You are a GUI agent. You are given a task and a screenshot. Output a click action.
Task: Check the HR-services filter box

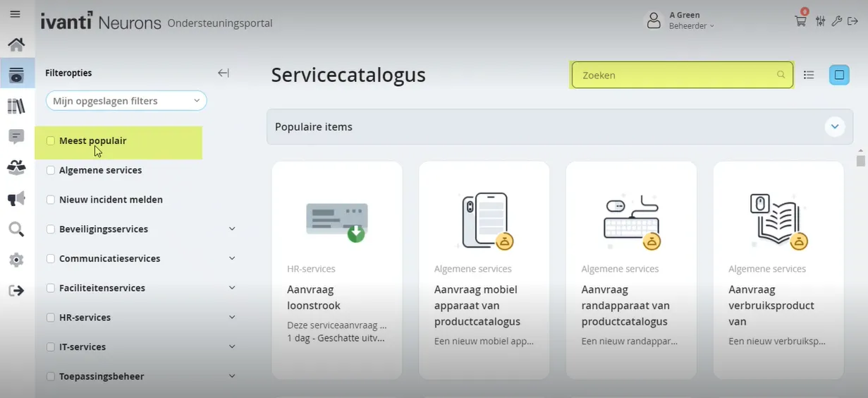tap(51, 318)
